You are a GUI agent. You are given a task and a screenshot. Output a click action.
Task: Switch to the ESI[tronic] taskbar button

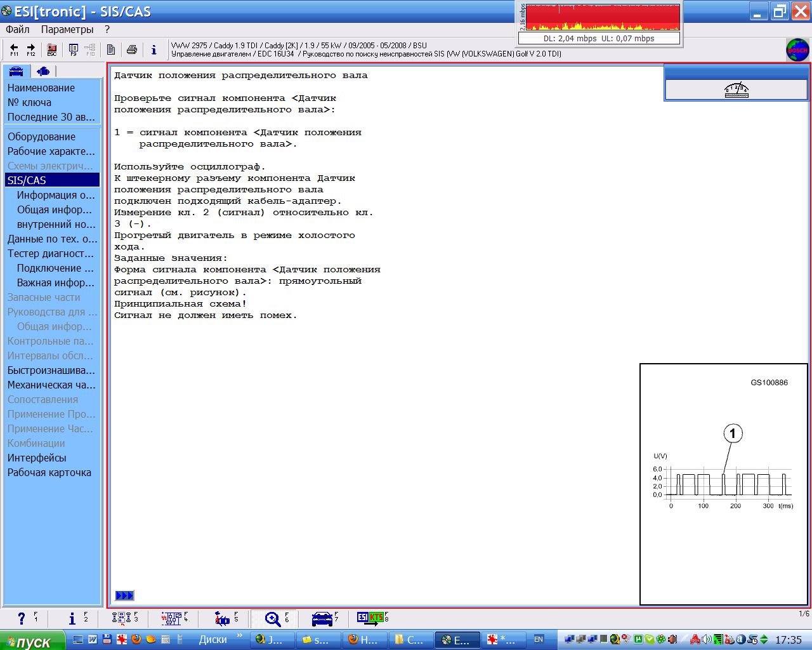click(x=457, y=640)
